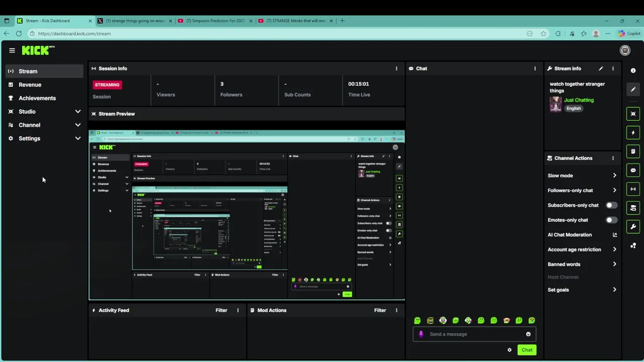This screenshot has height=362, width=644.
Task: Open the Mod Actions Filter
Action: tap(380, 310)
